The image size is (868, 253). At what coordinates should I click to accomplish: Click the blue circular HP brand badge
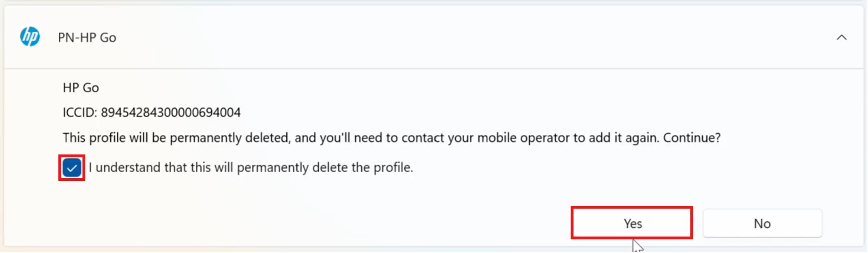point(30,37)
